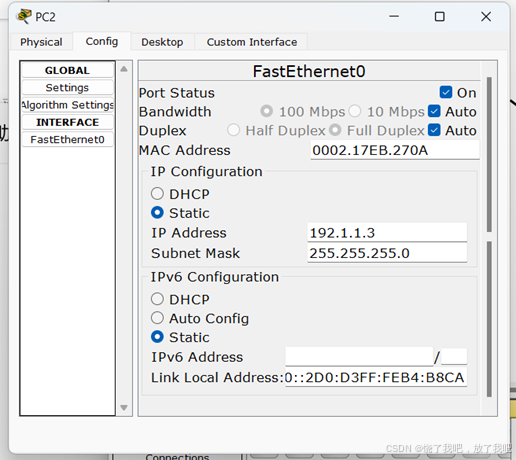Image resolution: width=516 pixels, height=460 pixels.
Task: Select DHCP under IPv6 Configuration
Action: (x=157, y=299)
